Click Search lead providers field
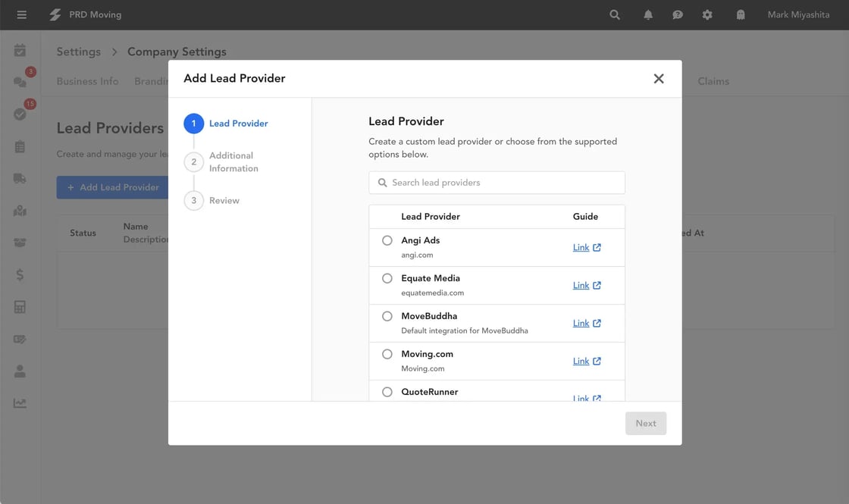The height and width of the screenshot is (504, 849). click(x=497, y=183)
